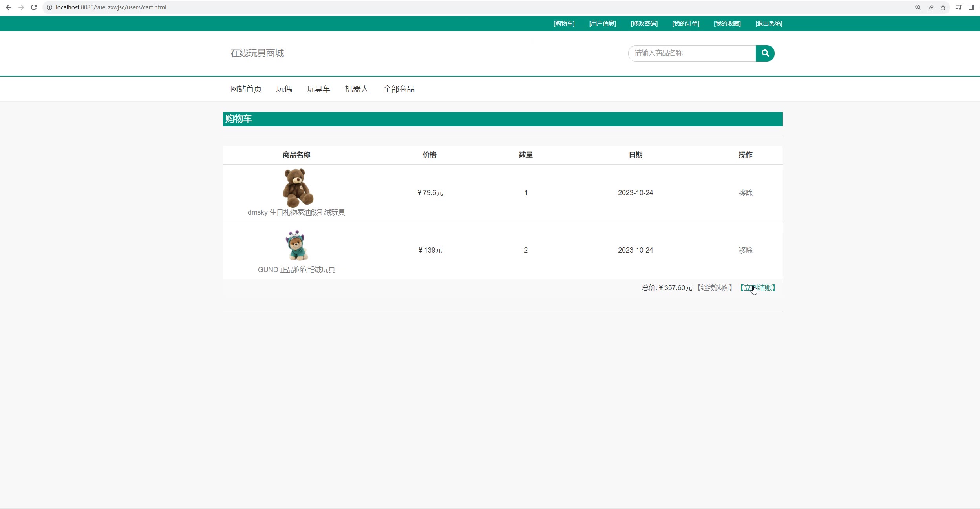Open 我的订单 in top bar
This screenshot has height=509, width=980.
[x=686, y=24]
